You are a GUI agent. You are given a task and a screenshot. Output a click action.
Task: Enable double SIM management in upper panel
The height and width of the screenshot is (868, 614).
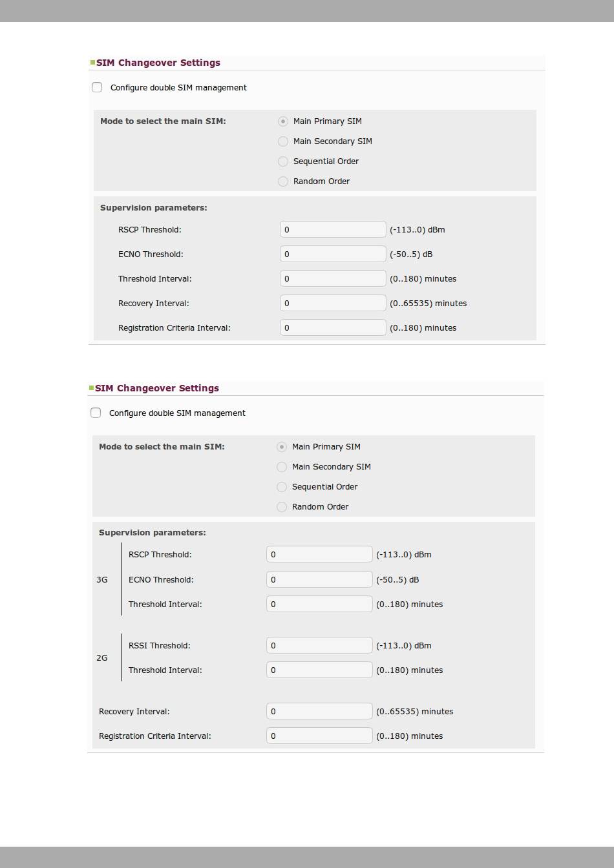pyautogui.click(x=97, y=87)
